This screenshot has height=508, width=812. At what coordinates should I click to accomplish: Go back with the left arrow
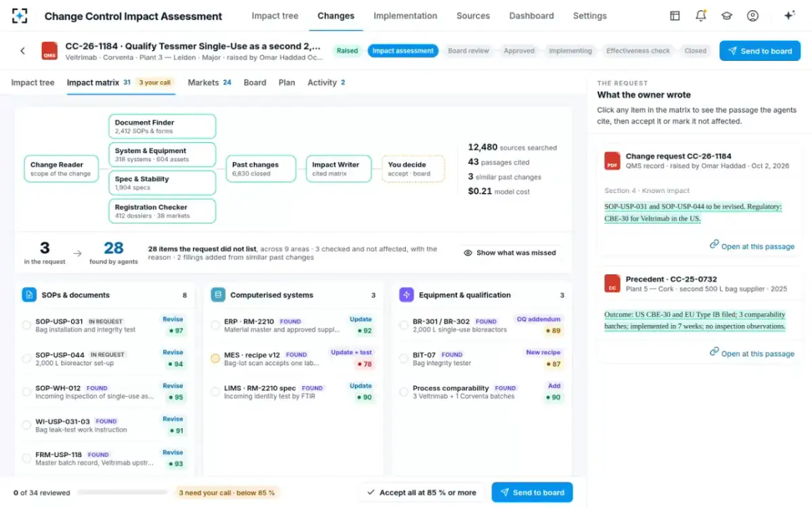pos(22,51)
